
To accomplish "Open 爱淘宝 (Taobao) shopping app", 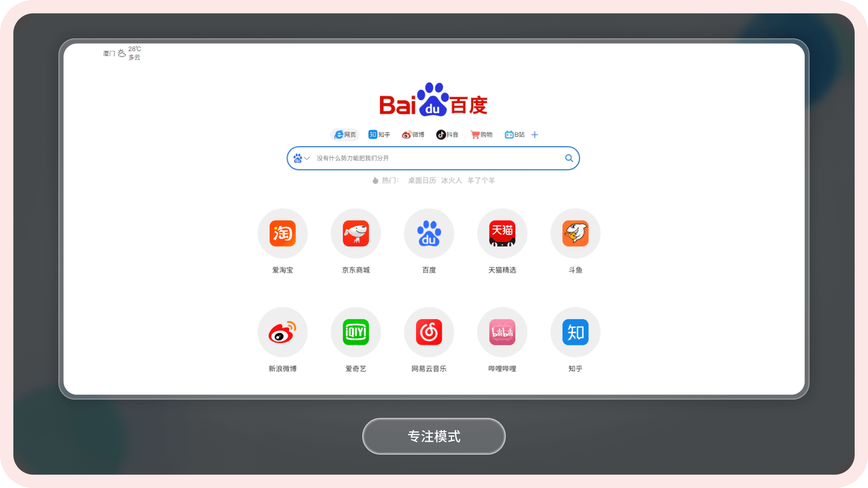I will tap(282, 233).
